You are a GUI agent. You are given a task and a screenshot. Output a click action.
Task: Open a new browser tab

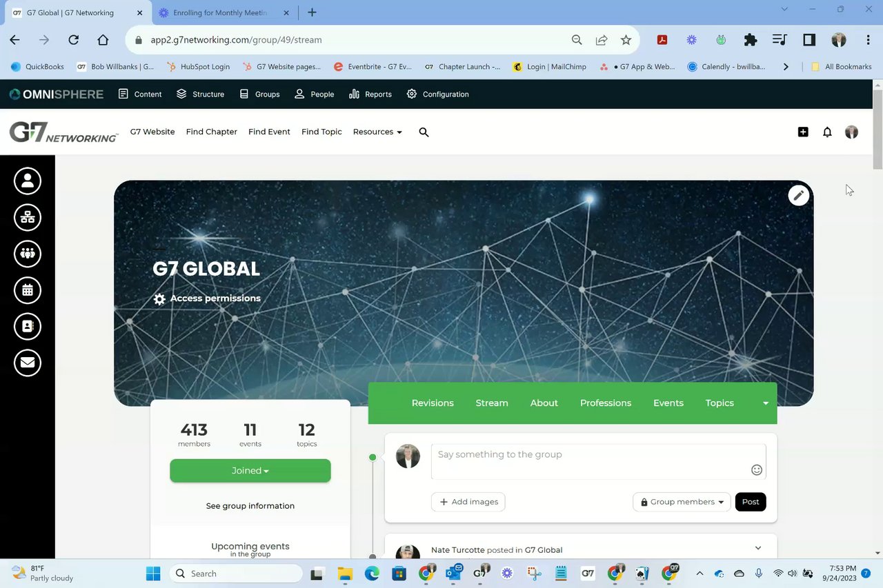pos(312,12)
